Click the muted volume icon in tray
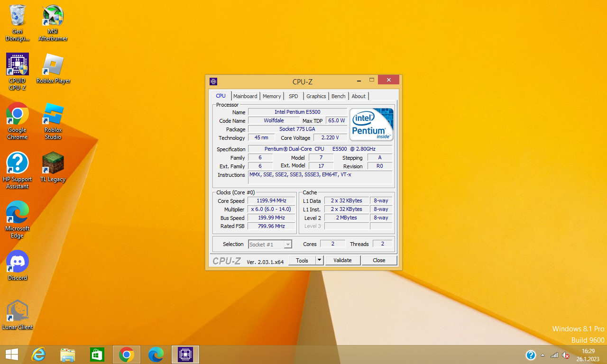The image size is (607, 364). pyautogui.click(x=566, y=355)
